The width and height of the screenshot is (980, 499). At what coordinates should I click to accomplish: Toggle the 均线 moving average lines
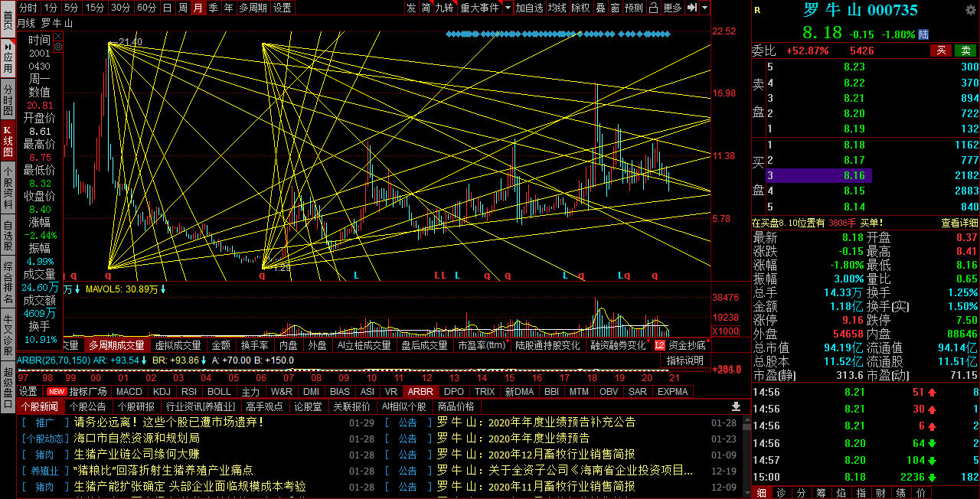tap(557, 8)
